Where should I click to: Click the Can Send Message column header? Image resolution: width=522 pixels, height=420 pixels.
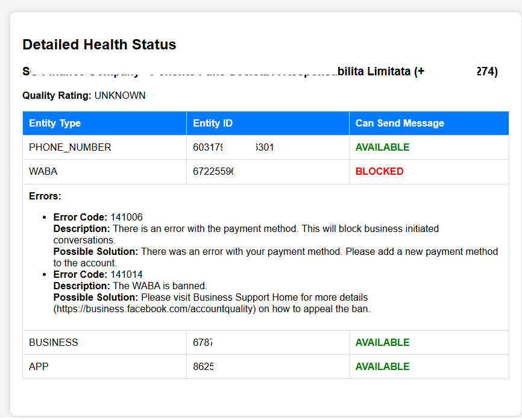click(400, 124)
